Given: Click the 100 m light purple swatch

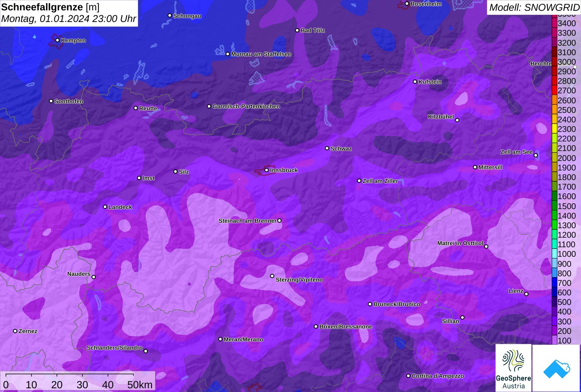Looking at the screenshot, I should click(x=554, y=341).
